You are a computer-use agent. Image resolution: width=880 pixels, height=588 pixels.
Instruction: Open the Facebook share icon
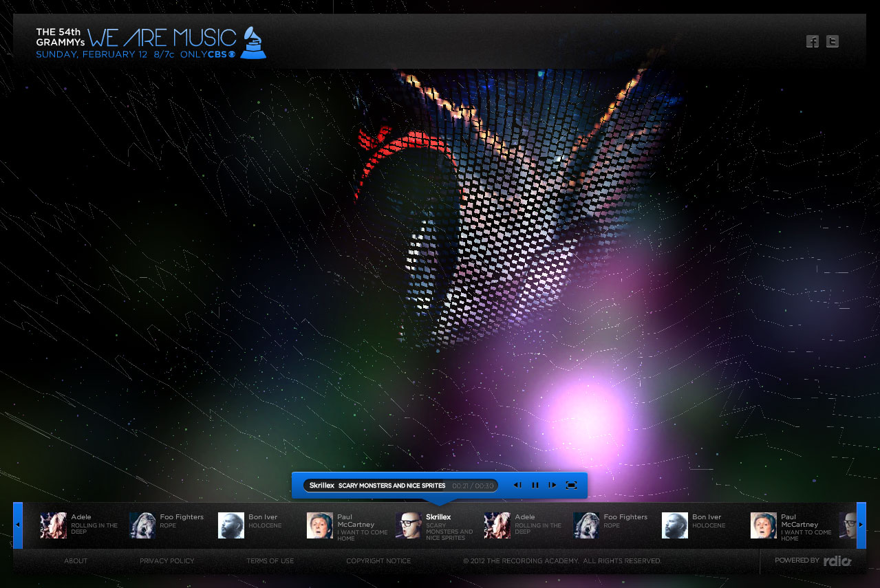813,41
